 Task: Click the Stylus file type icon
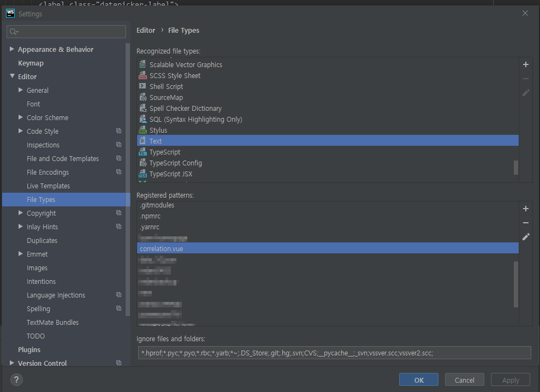[x=143, y=130]
